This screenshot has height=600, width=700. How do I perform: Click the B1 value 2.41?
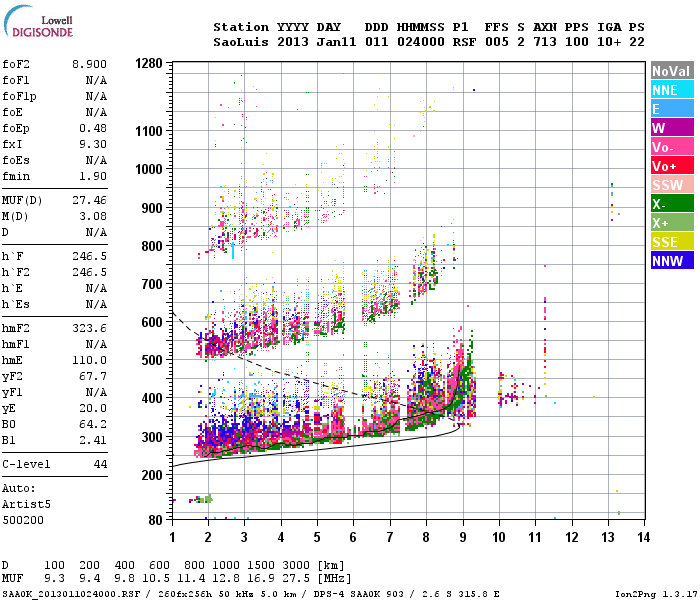pos(93,440)
